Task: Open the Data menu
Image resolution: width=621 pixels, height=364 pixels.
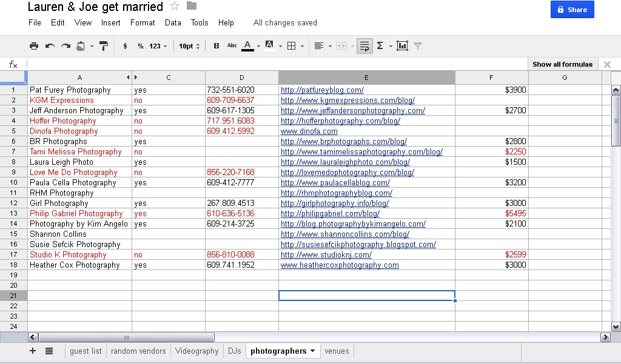Action: tap(173, 23)
